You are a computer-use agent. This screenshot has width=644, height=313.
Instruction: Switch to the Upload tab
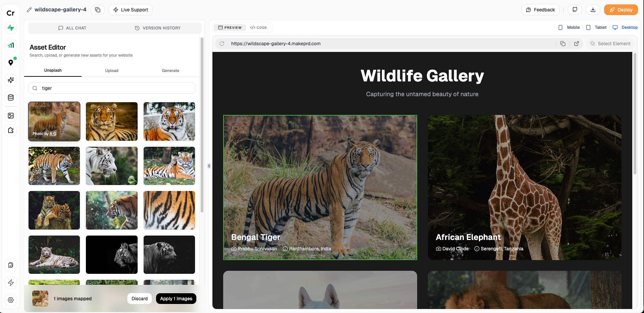coord(111,70)
